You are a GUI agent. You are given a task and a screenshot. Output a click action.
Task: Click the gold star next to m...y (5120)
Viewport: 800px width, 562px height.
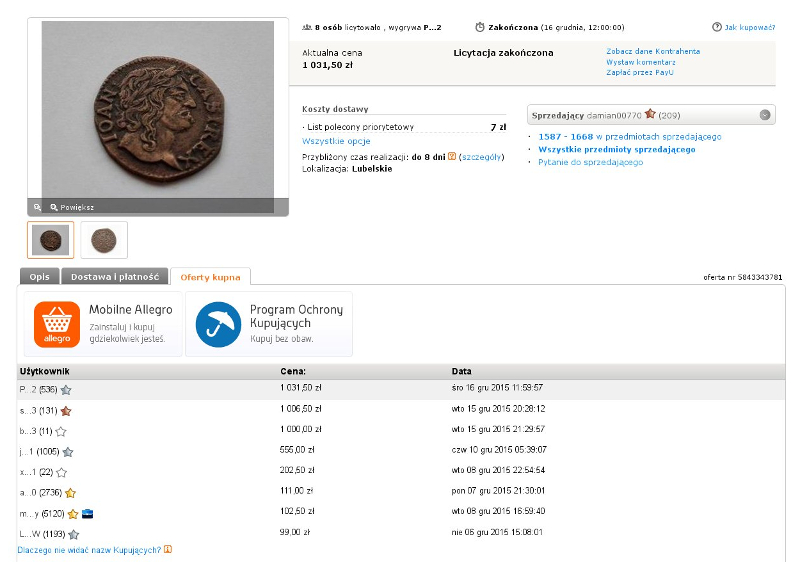pos(73,514)
